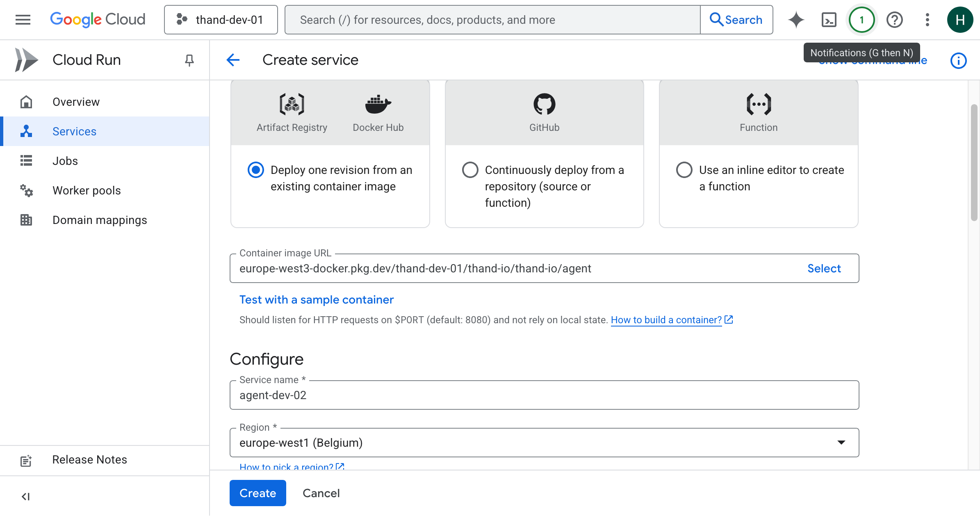Open the main navigation hamburger menu

point(23,20)
